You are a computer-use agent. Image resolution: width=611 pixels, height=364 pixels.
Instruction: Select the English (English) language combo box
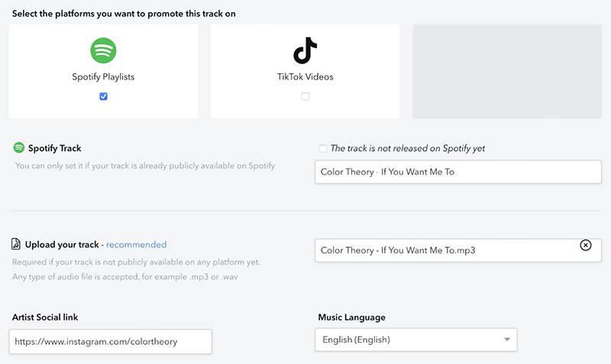pyautogui.click(x=415, y=340)
